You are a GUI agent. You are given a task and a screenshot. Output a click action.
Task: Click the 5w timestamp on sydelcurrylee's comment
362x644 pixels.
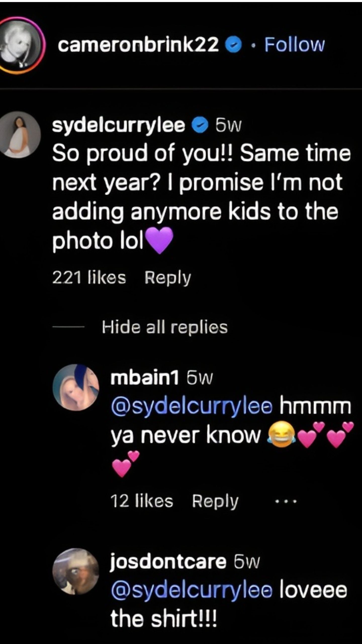[x=228, y=125]
